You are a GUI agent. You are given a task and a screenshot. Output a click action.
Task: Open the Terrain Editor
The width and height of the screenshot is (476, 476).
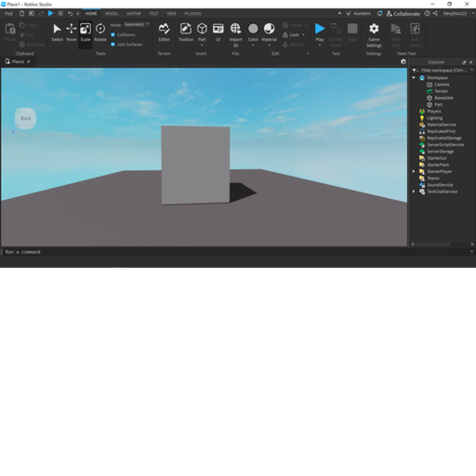(164, 33)
